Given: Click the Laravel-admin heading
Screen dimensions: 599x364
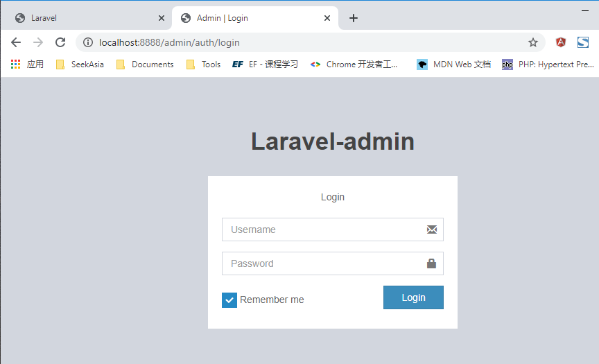Looking at the screenshot, I should coord(332,141).
